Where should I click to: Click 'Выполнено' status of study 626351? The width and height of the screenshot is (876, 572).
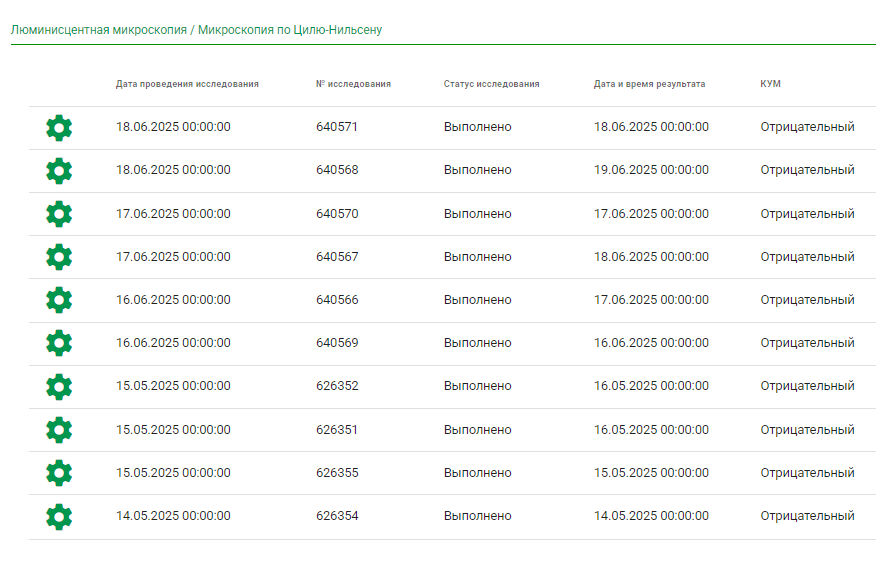pyautogui.click(x=478, y=430)
